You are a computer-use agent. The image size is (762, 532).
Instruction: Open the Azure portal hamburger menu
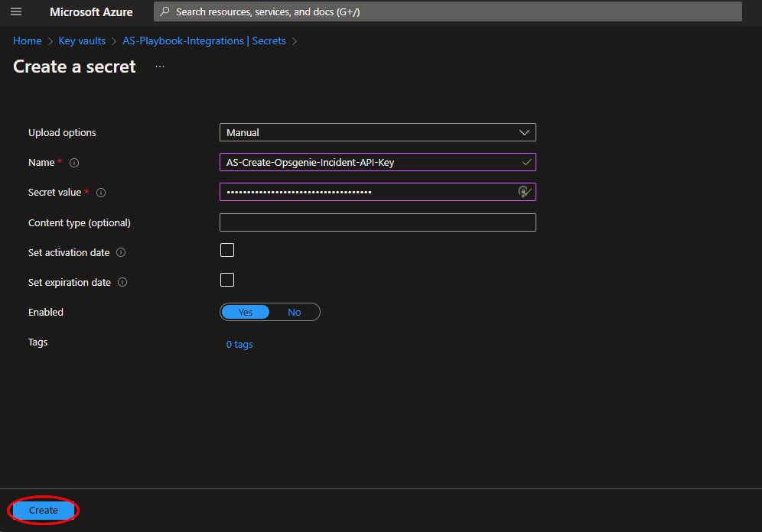pos(16,11)
